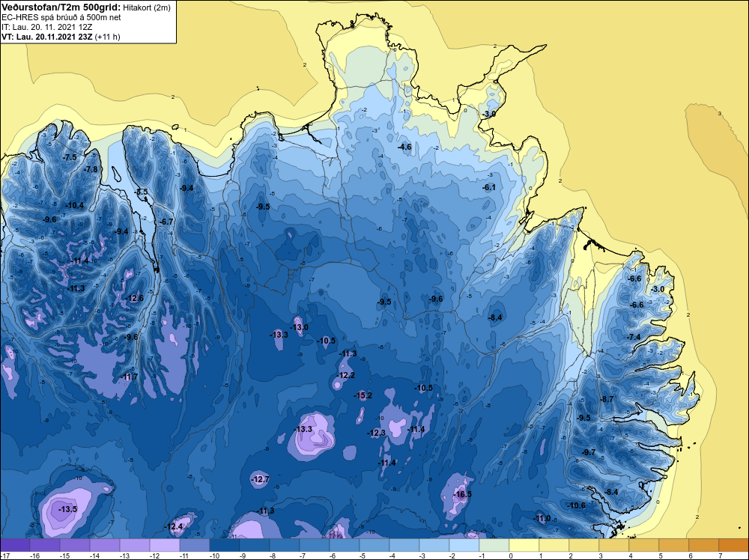Click the legend scale label 6
Image resolution: width=749 pixels, height=560 pixels.
[691, 556]
